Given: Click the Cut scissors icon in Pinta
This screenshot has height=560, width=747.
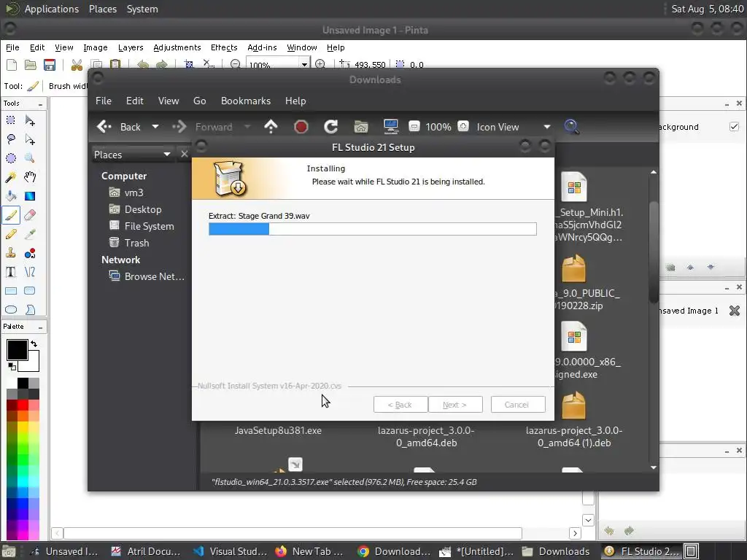Looking at the screenshot, I should point(76,65).
